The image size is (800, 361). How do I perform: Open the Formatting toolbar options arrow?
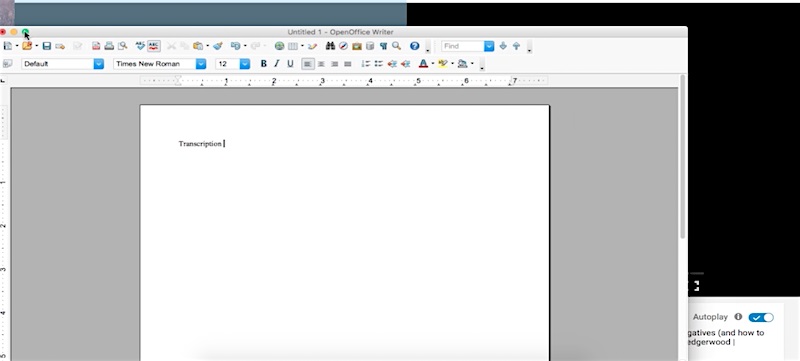click(482, 66)
